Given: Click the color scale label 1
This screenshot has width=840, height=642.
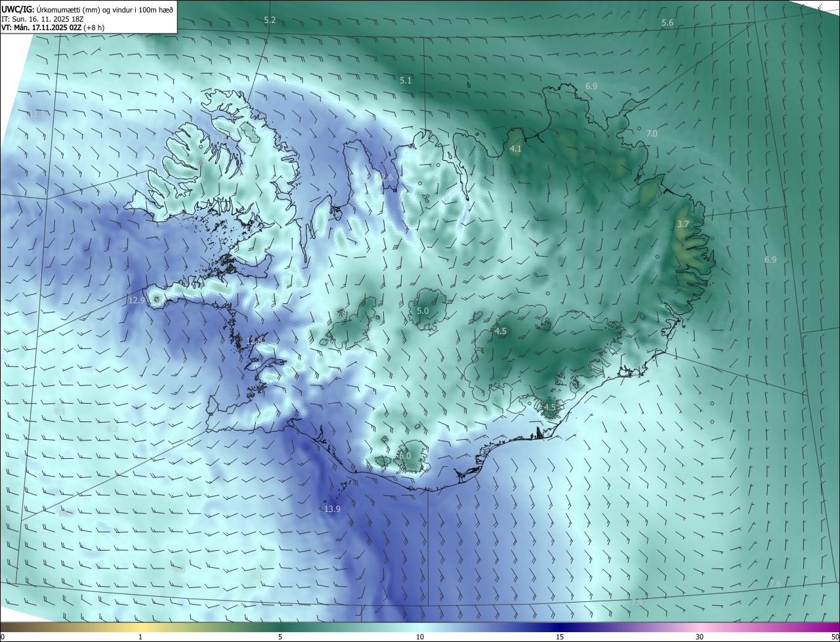Looking at the screenshot, I should 140,637.
